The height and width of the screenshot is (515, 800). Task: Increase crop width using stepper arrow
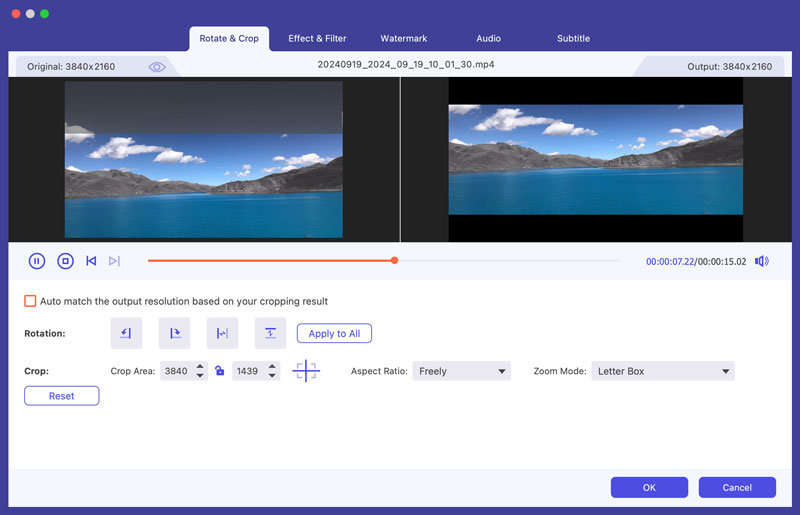coord(201,367)
